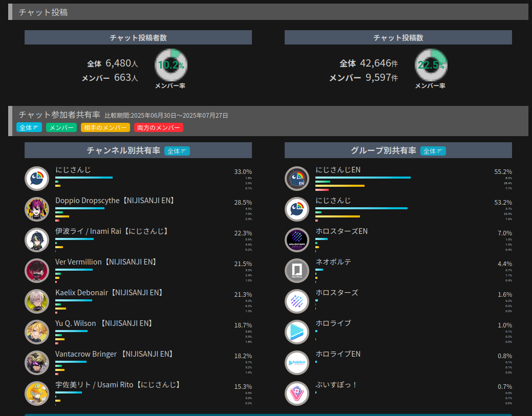
Task: Open Ver Vermillion【NIJISANJI EN】 link
Action: (106, 262)
